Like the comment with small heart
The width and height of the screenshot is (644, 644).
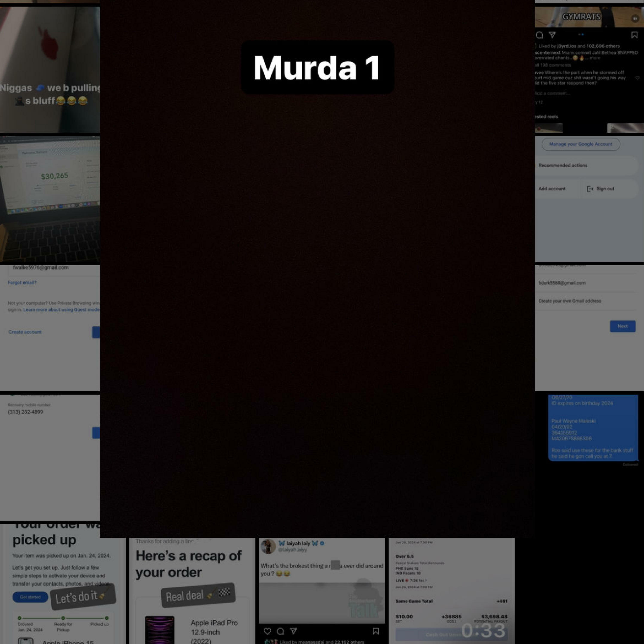pyautogui.click(x=637, y=78)
